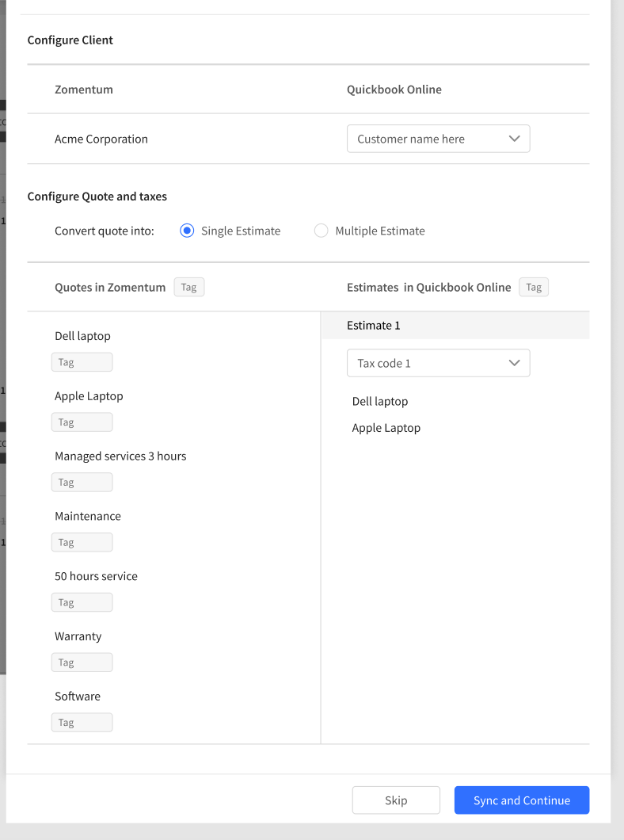Click the Quickbook Online column header

pos(394,90)
